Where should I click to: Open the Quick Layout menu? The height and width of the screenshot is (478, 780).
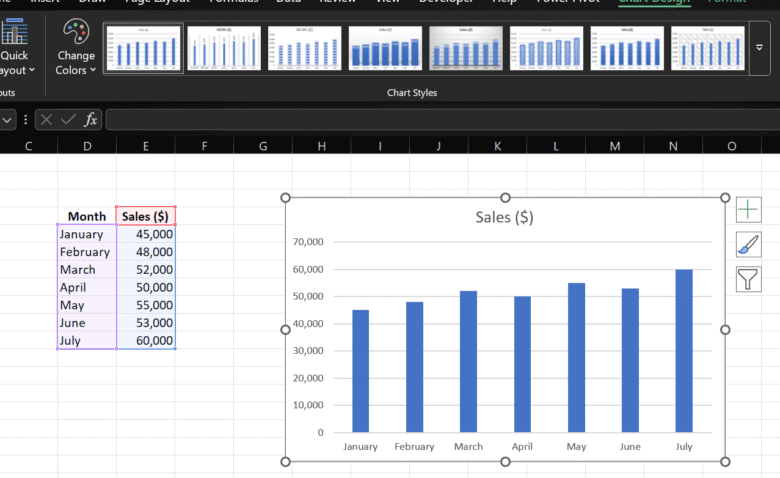pos(15,47)
